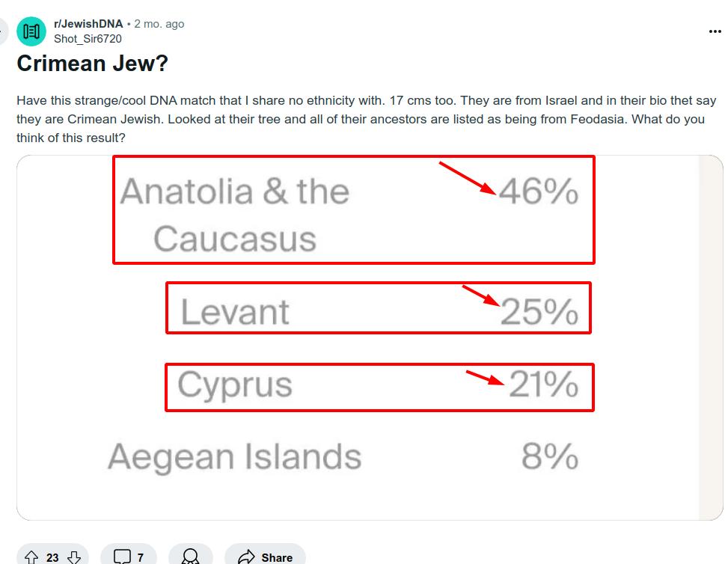Viewport: 728px width, 564px height.
Task: Click the red arrow pointing at 21%
Action: pos(485,377)
